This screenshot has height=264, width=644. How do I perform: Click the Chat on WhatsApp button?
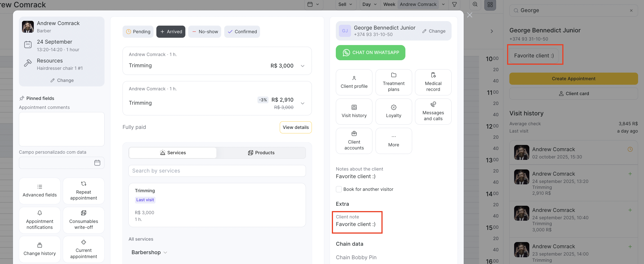[370, 53]
